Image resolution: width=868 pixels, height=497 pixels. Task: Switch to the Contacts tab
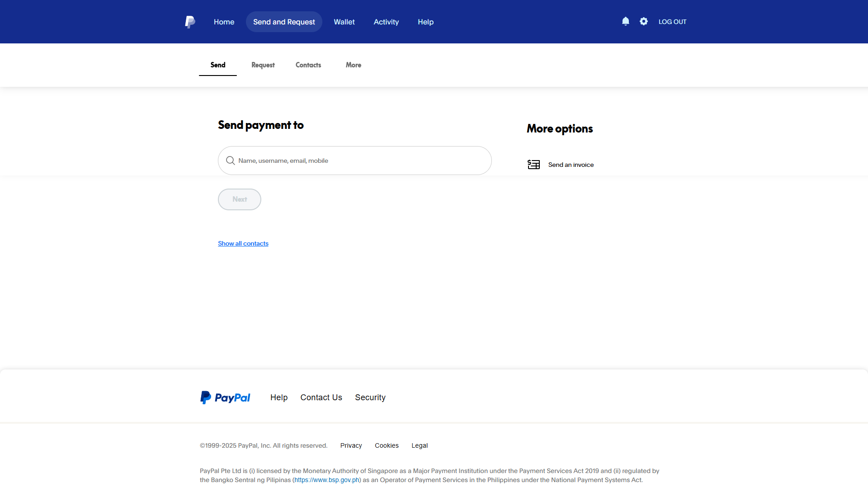pos(308,65)
